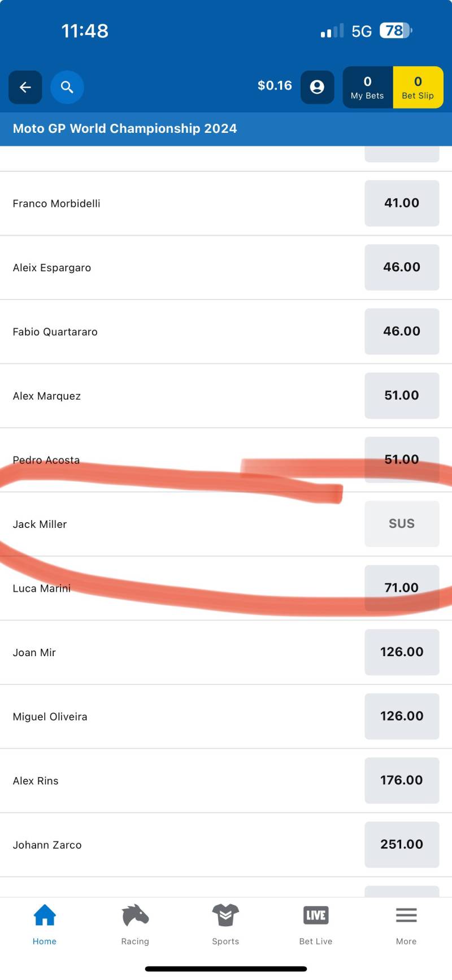Image resolution: width=452 pixels, height=980 pixels.
Task: Open the search magnifier icon
Action: pos(67,87)
